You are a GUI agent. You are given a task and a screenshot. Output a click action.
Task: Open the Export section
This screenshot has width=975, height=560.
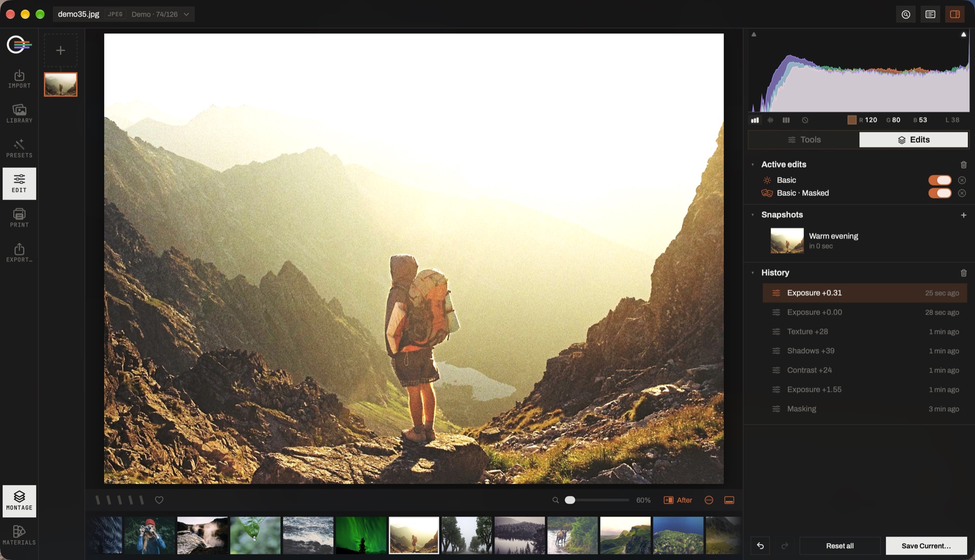pyautogui.click(x=19, y=253)
